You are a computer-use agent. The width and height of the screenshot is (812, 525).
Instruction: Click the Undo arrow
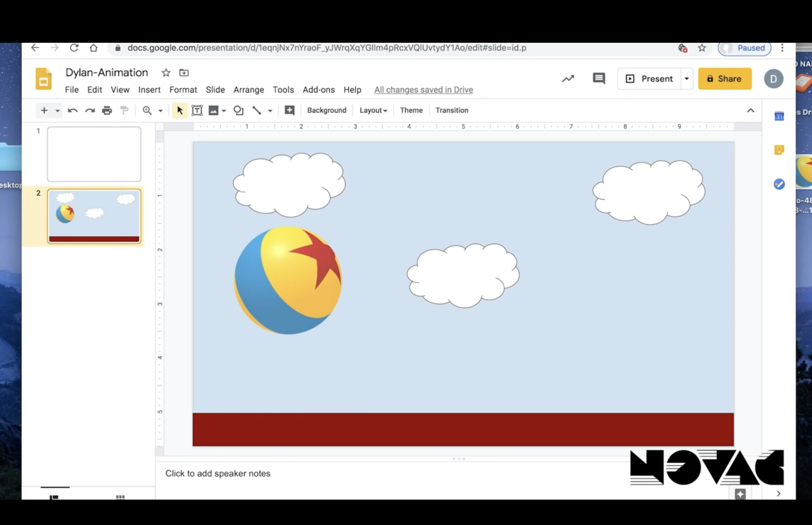click(x=73, y=110)
